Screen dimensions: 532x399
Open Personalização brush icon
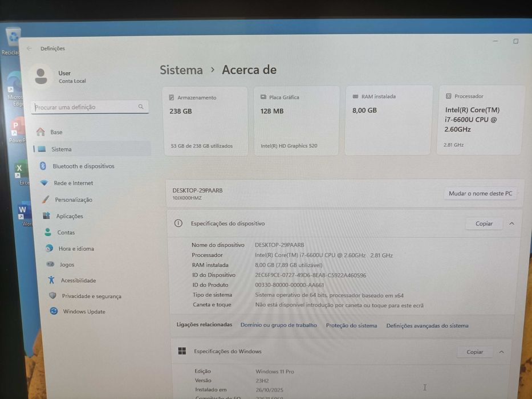click(46, 199)
